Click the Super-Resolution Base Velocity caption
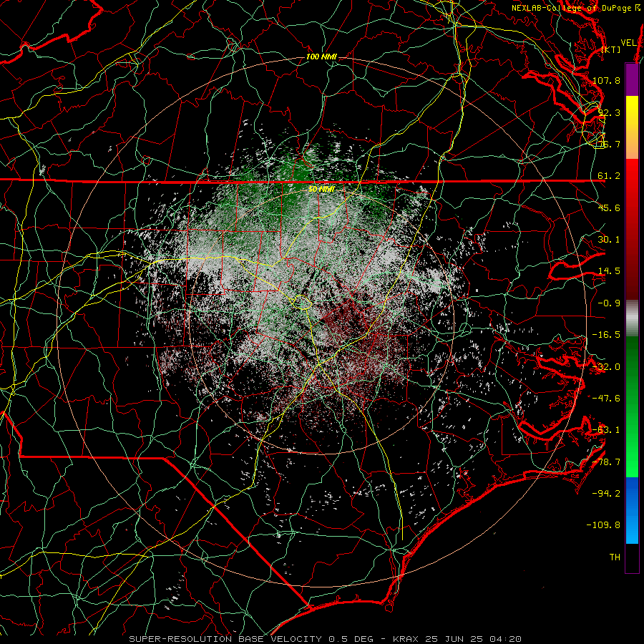Image resolution: width=644 pixels, height=644 pixels. [x=326, y=639]
